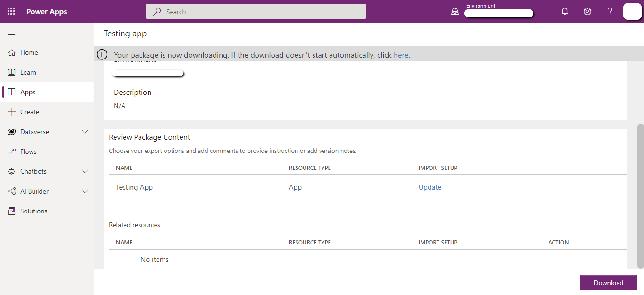Go to Home in sidebar
644x295 pixels.
coord(47,52)
